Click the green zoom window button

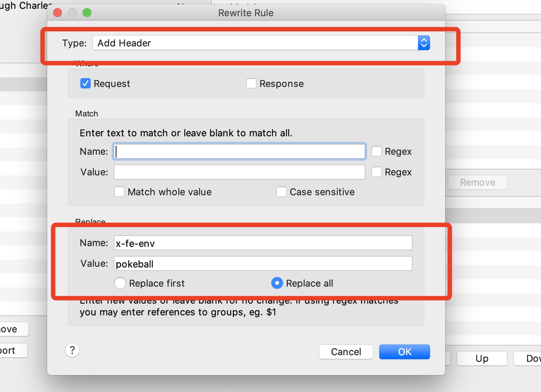(87, 13)
